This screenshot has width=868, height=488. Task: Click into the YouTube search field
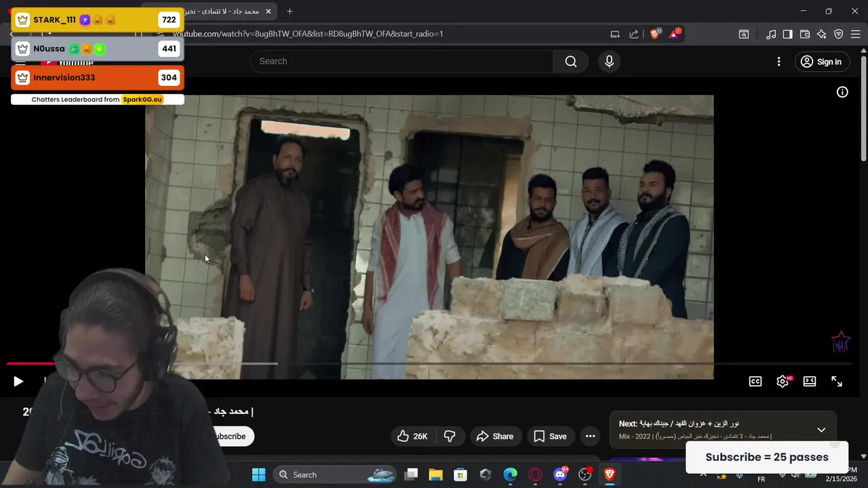(402, 61)
